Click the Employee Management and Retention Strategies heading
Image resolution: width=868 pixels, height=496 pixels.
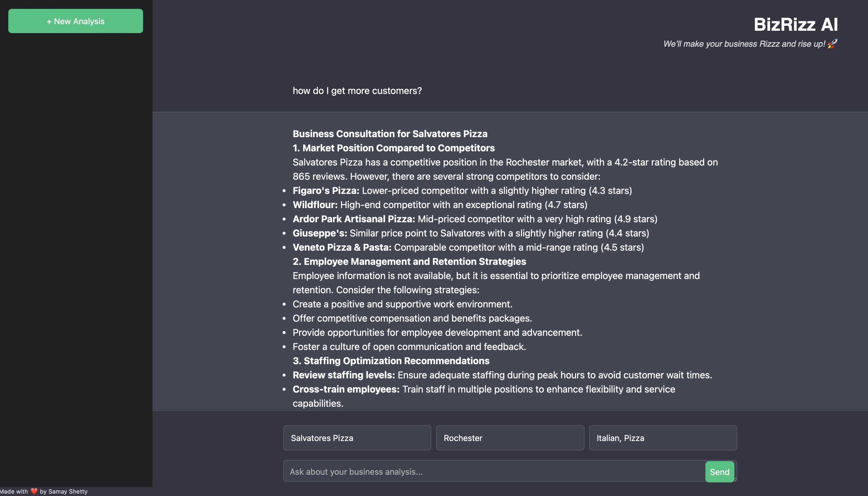[409, 261]
